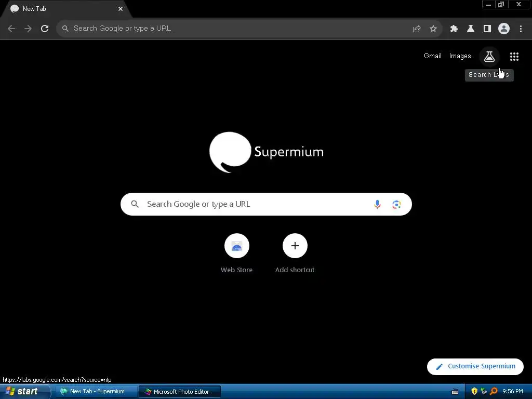Viewport: 532px width, 399px height.
Task: Switch to Microsoft Photo Editor taskbar item
Action: (x=180, y=392)
